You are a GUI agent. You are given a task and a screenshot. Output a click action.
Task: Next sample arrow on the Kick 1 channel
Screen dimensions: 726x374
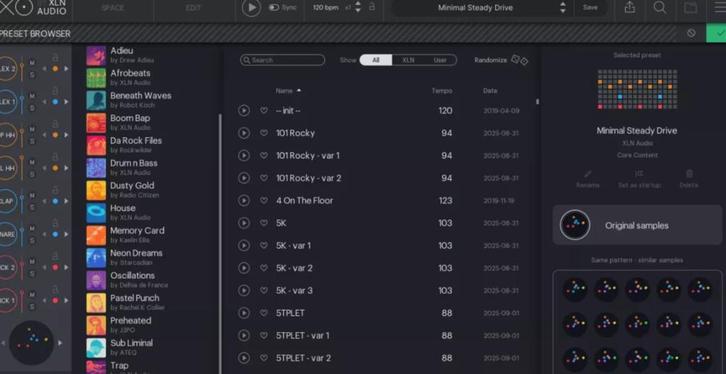click(x=66, y=300)
